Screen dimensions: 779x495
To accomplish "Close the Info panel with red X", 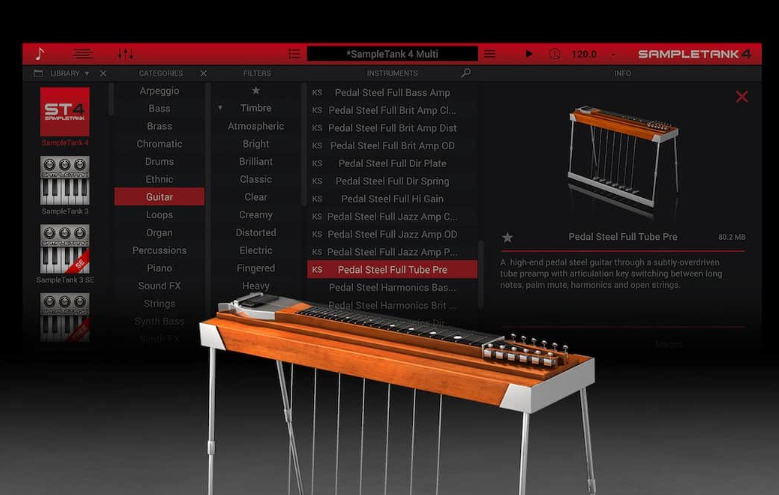I will pos(742,96).
